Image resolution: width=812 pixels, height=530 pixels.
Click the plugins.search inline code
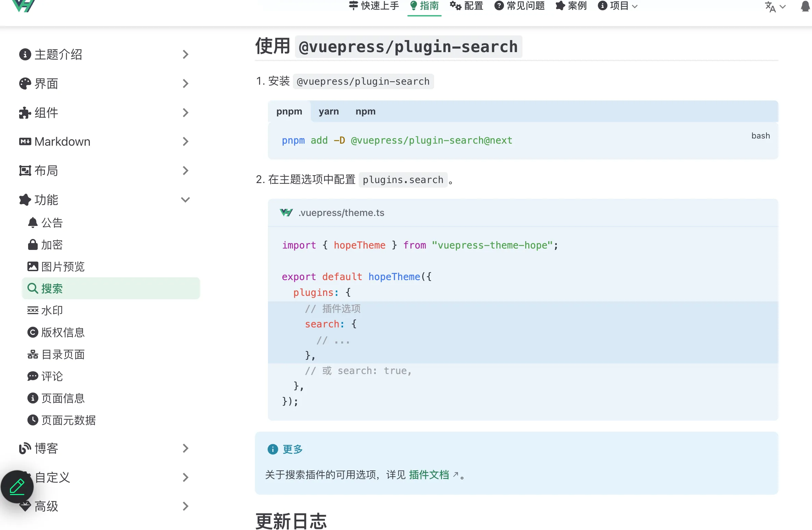(403, 180)
